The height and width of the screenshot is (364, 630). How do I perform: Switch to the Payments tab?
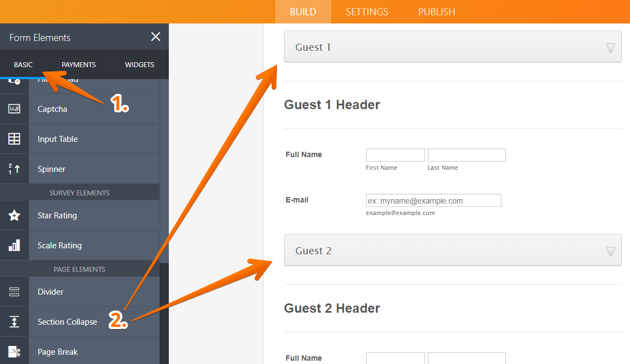point(79,64)
